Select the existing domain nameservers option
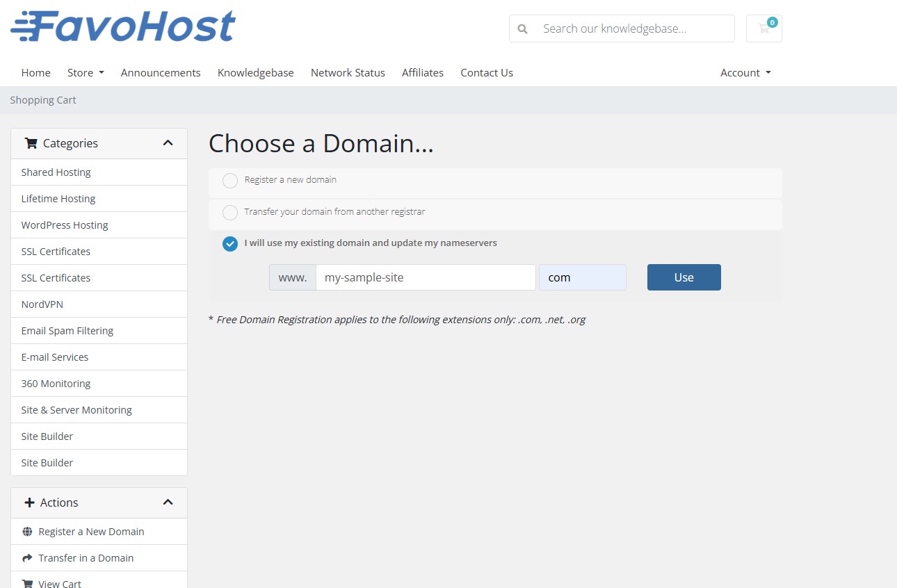 point(230,244)
